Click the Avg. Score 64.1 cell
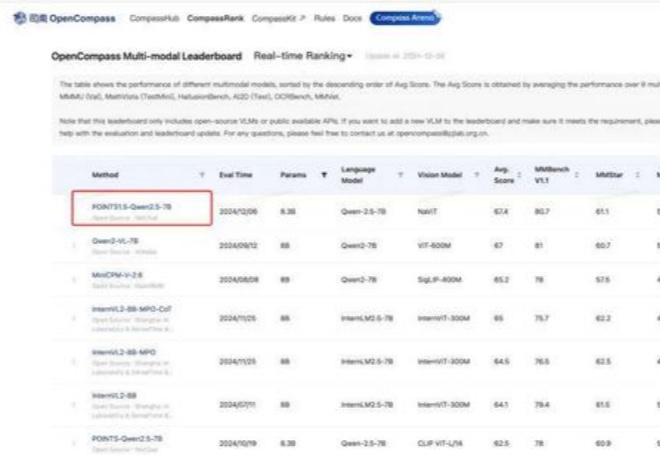Image resolution: width=660 pixels, height=455 pixels. [x=500, y=404]
